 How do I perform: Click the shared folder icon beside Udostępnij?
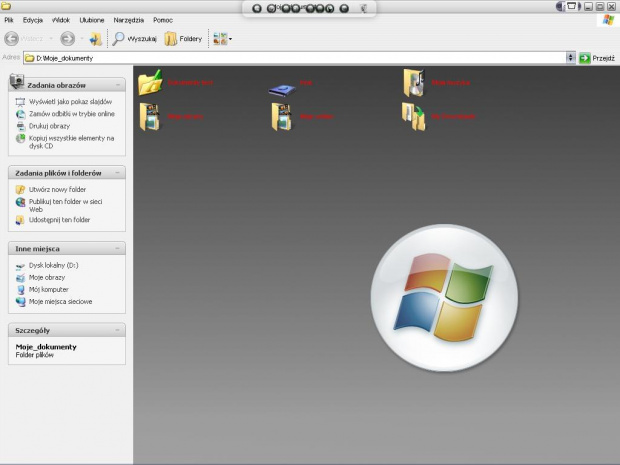(20, 220)
